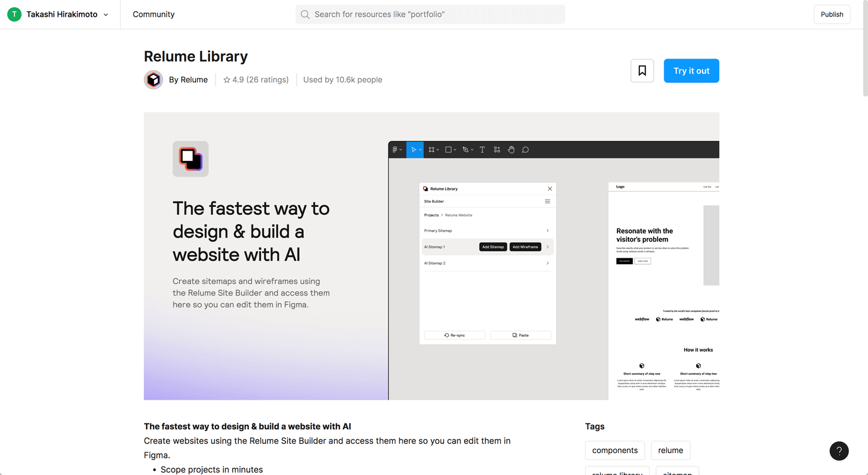Viewport: 868px width, 475px height.
Task: Expand the AI Sitemap 1 row chevron
Action: [547, 247]
